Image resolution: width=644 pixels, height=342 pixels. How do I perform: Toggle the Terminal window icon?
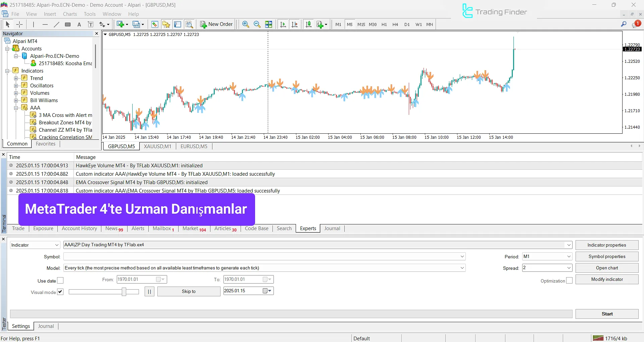click(178, 24)
